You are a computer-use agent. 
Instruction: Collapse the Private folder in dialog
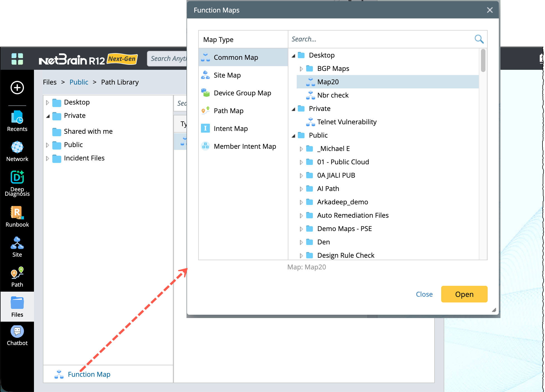(x=293, y=109)
